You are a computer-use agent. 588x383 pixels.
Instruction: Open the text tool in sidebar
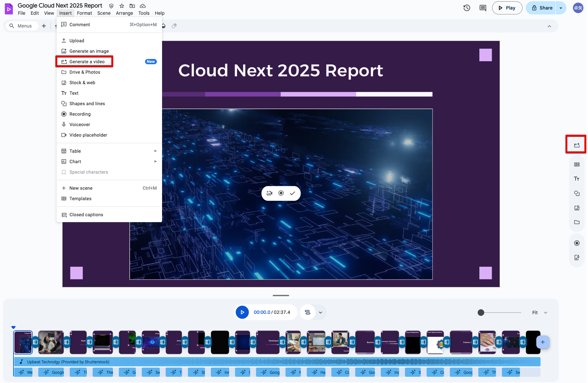577,179
